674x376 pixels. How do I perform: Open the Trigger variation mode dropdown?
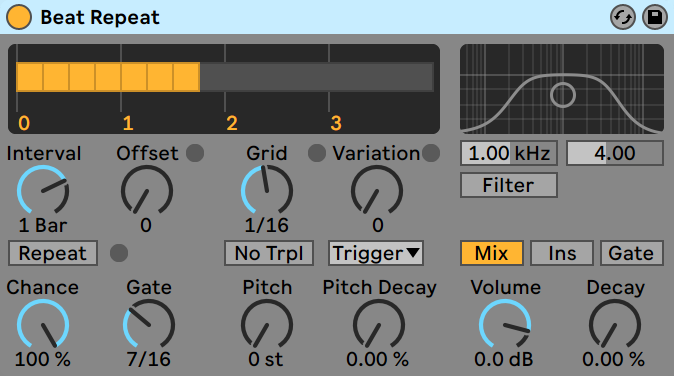pos(376,253)
